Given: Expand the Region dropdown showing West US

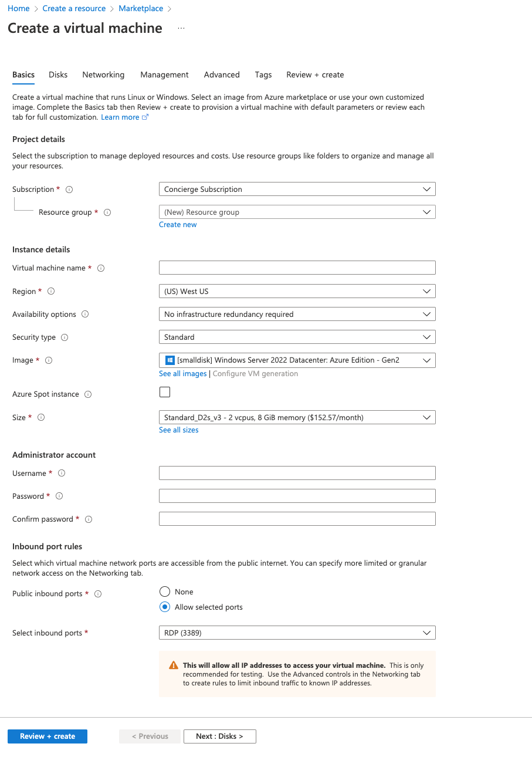Looking at the screenshot, I should [x=297, y=291].
